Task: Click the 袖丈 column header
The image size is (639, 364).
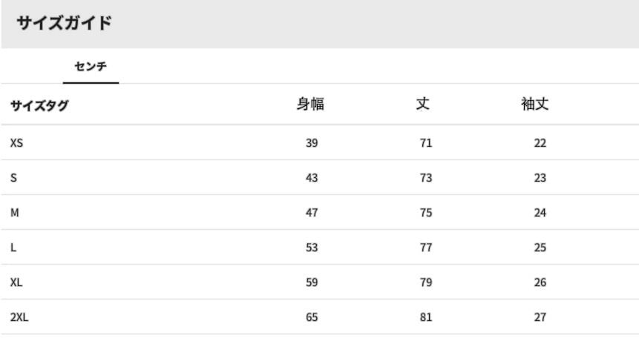Action: [535, 105]
